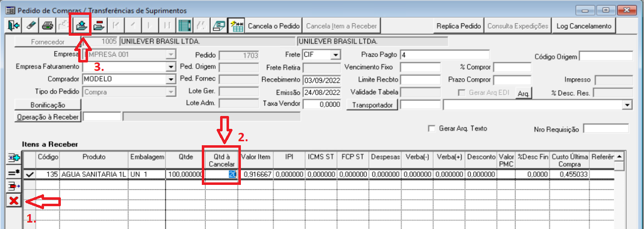Click the add item icon beside the grid
This screenshot has height=229, width=644.
click(13, 159)
